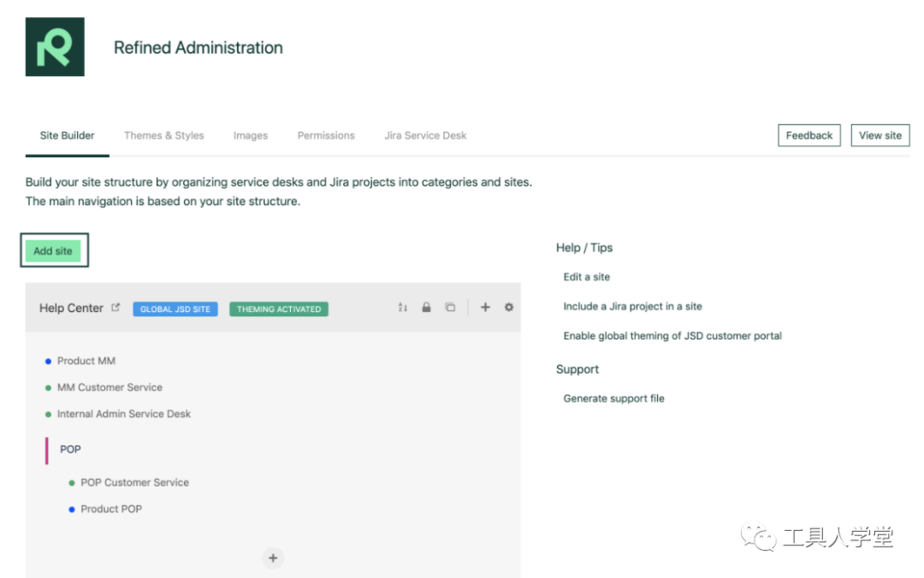This screenshot has width=924, height=578.
Task: Select the POP Customer Service item
Action: (x=134, y=482)
